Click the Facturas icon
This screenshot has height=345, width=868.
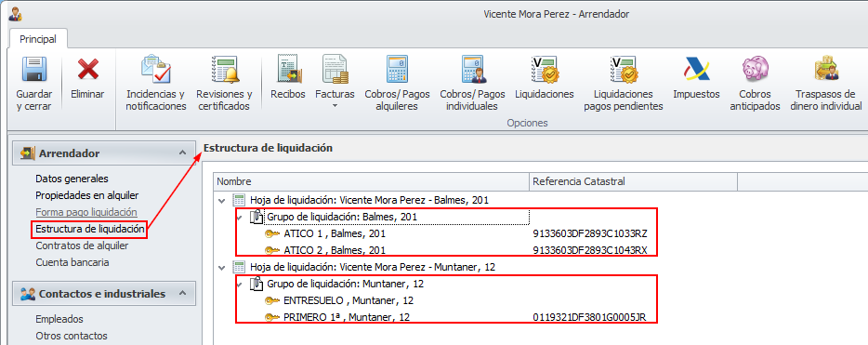click(x=335, y=69)
